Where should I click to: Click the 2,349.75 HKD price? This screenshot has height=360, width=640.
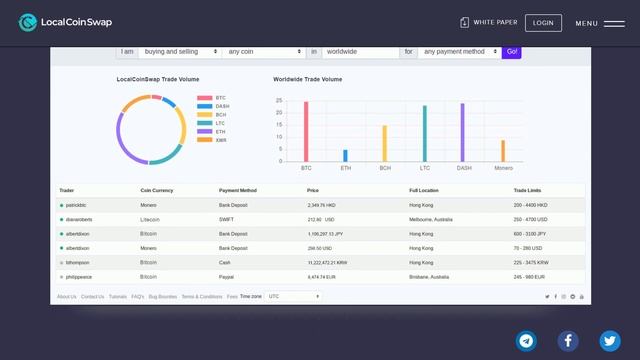click(x=322, y=205)
